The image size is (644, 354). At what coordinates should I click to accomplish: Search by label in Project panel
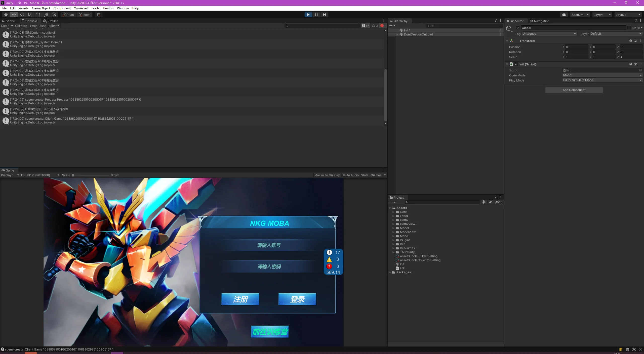point(490,202)
